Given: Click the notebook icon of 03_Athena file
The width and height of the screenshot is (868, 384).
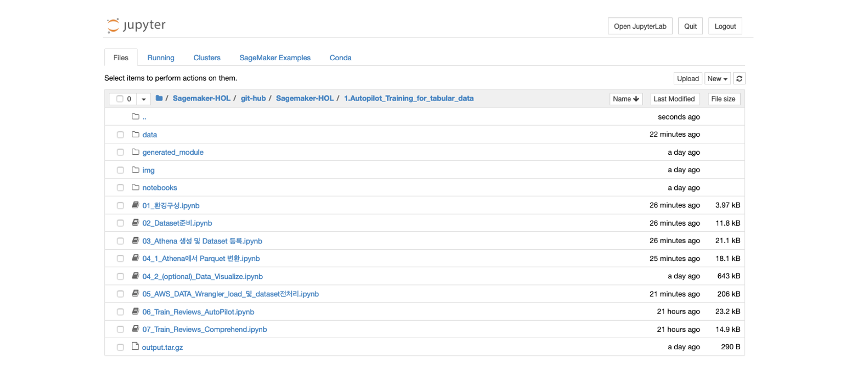Looking at the screenshot, I should tap(135, 241).
